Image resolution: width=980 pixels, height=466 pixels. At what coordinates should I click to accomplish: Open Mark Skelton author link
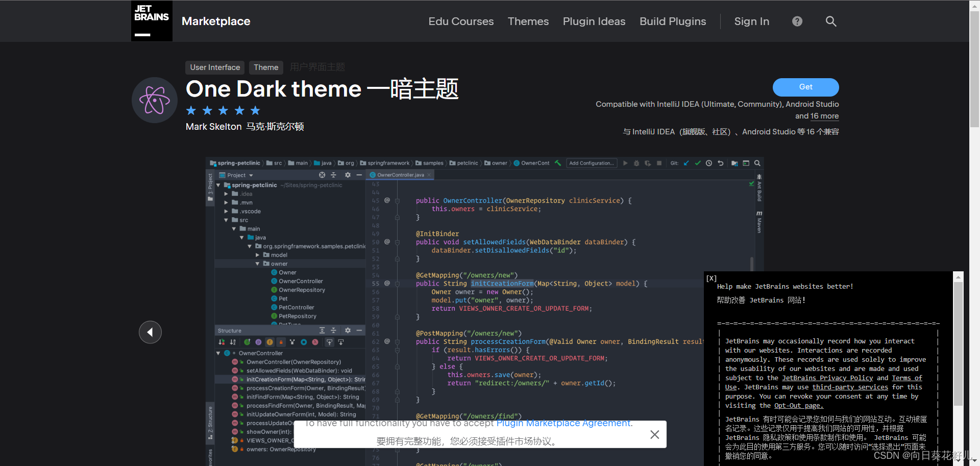(213, 127)
